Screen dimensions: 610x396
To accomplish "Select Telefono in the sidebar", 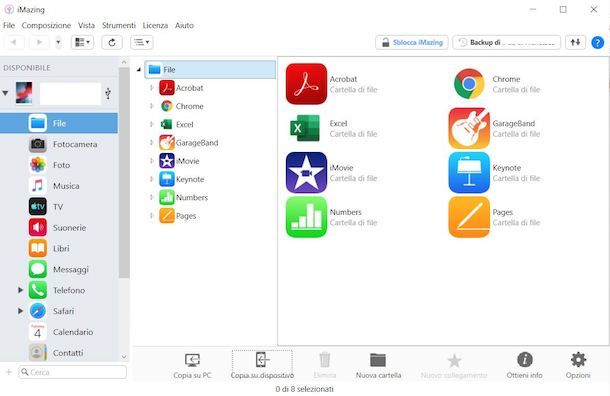I will pos(59,290).
